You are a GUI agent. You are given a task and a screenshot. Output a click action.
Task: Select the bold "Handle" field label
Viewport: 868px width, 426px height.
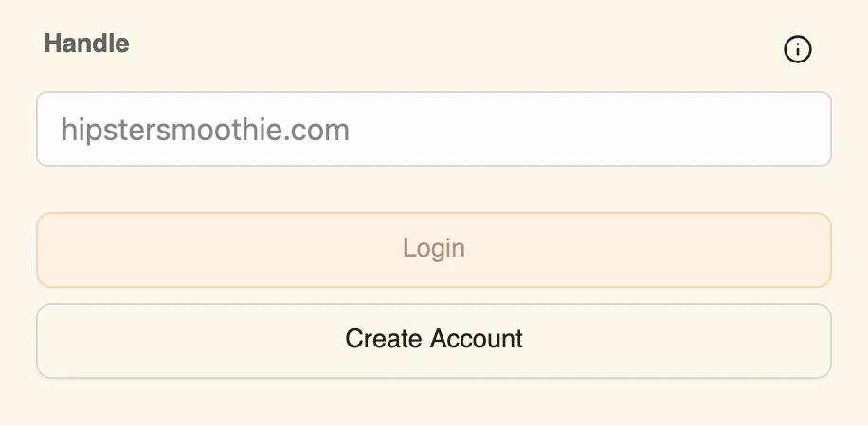pyautogui.click(x=87, y=44)
